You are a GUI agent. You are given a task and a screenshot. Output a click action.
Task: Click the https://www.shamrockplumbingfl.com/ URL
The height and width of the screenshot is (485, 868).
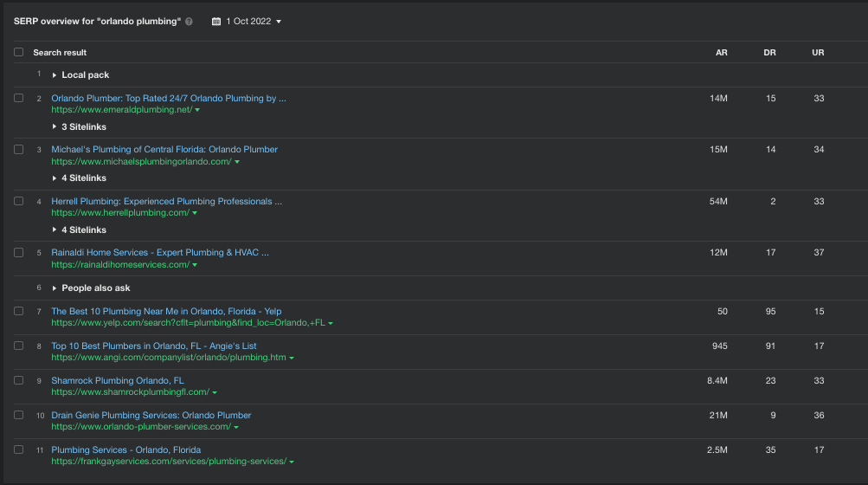(x=131, y=391)
